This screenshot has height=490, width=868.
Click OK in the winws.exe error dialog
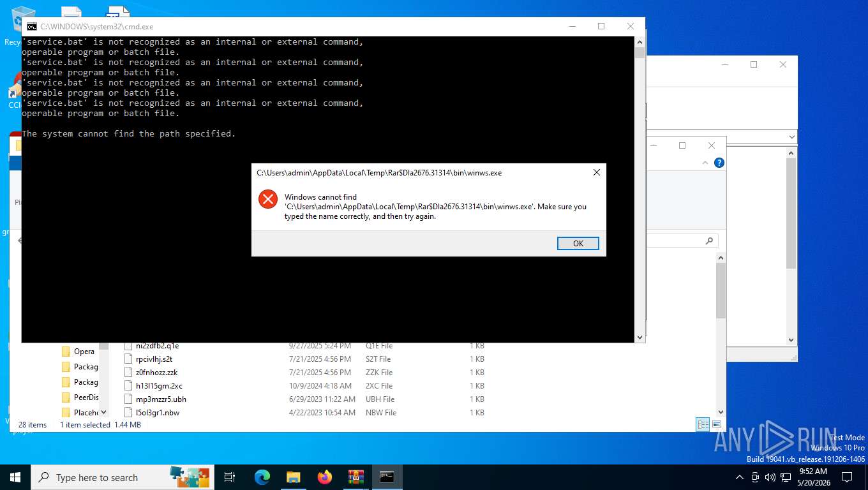coord(578,243)
